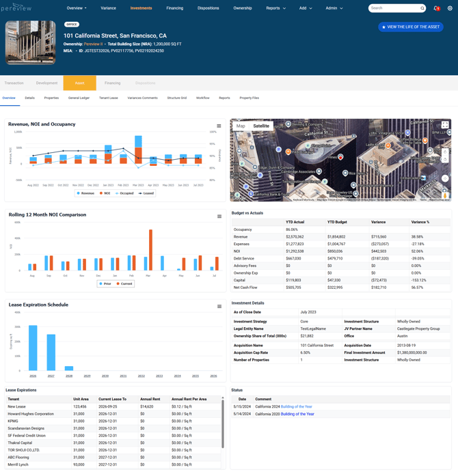Open Revenue, NOI and Occupancy chart menu
The image size is (458, 476).
pyautogui.click(x=219, y=126)
